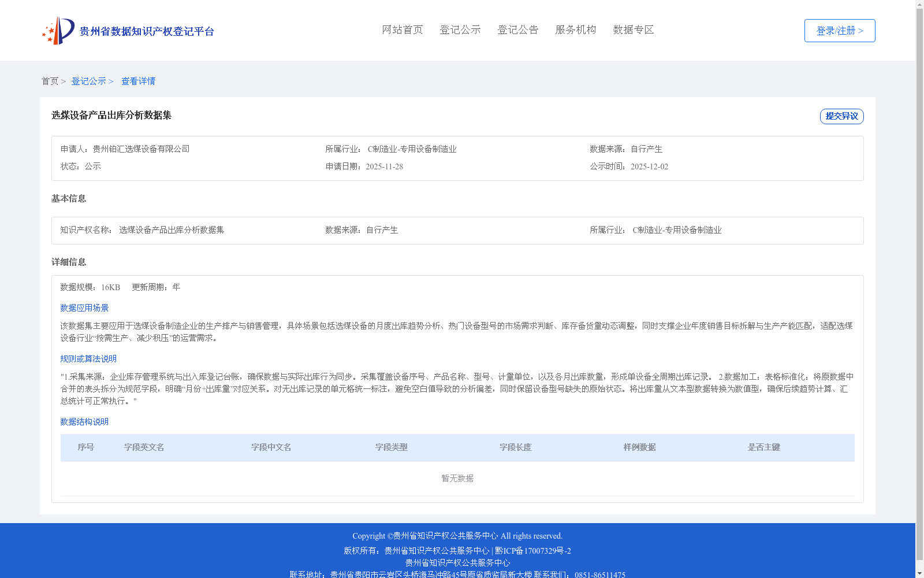Click the 状态：公示 text
The height and width of the screenshot is (578, 924).
pyautogui.click(x=81, y=166)
